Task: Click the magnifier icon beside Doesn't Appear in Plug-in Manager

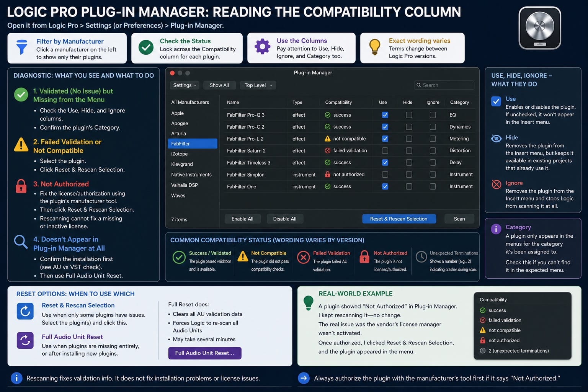Action: pyautogui.click(x=21, y=242)
